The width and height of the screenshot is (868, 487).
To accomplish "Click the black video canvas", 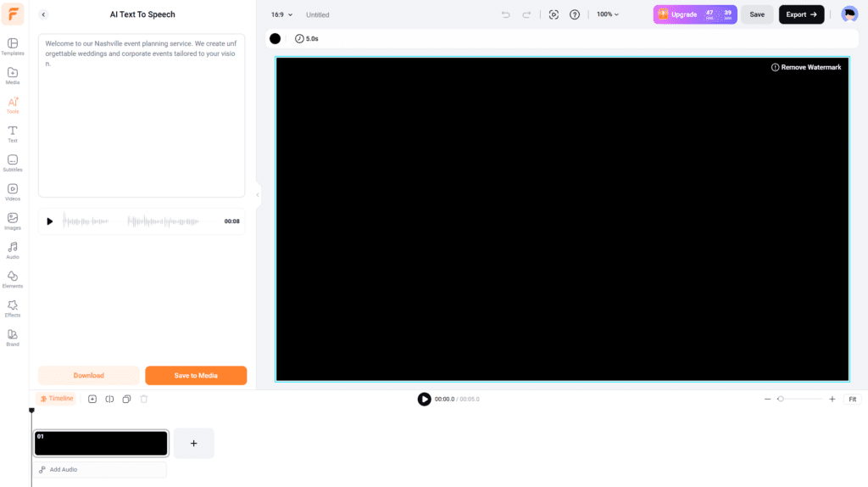I will [563, 219].
